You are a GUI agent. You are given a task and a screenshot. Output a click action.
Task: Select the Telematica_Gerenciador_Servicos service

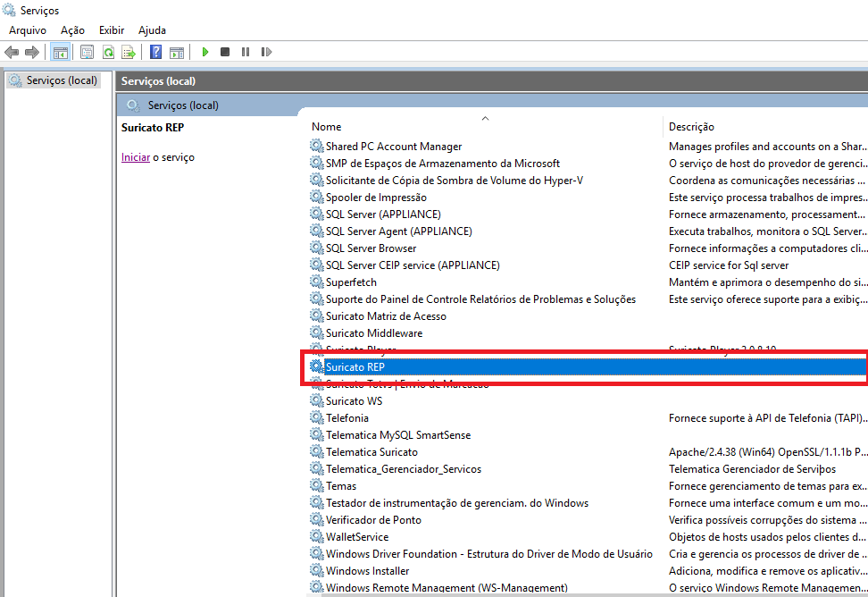coord(404,469)
